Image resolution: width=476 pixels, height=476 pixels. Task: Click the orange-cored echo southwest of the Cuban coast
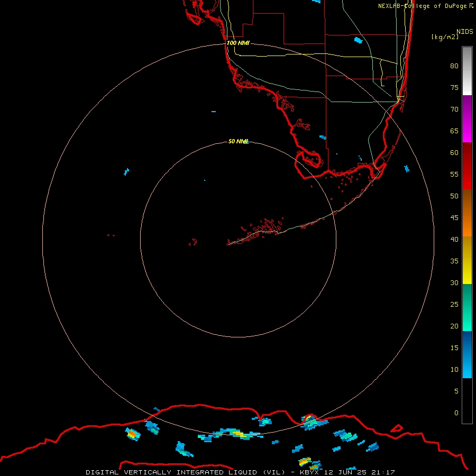click(133, 434)
